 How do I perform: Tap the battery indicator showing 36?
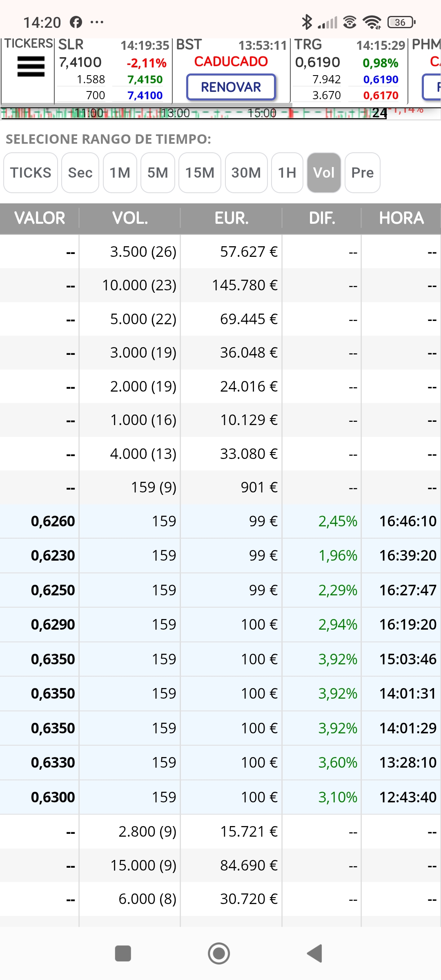coord(401,22)
